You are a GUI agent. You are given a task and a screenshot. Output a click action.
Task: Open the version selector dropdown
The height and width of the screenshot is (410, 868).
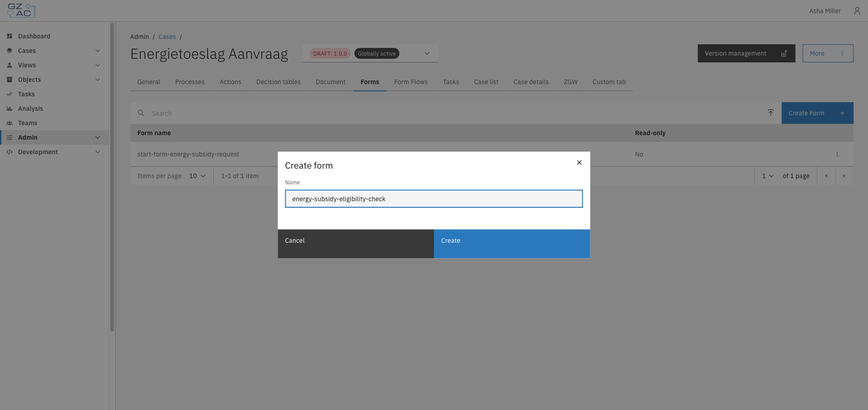(x=427, y=53)
